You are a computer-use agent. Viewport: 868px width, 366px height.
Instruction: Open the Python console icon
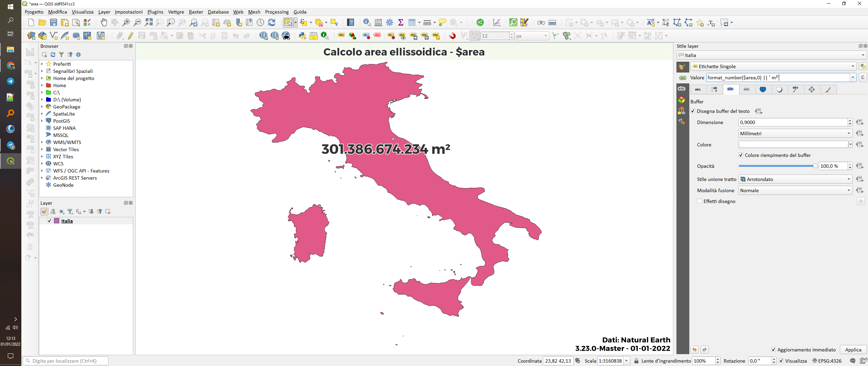(302, 36)
